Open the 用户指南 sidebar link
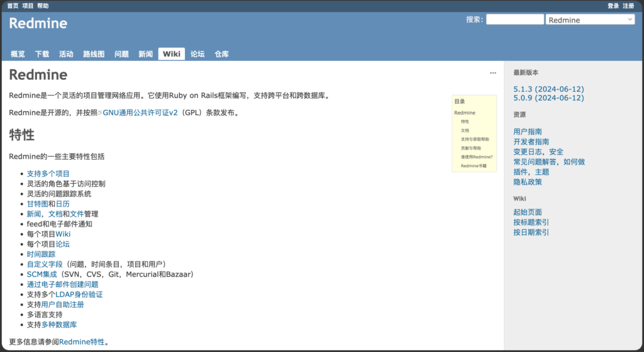This screenshot has width=644, height=352. [528, 132]
